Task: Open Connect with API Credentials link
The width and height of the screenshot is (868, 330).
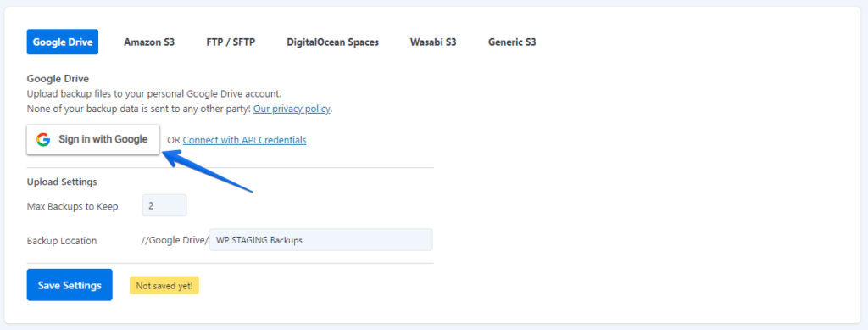Action: (244, 140)
